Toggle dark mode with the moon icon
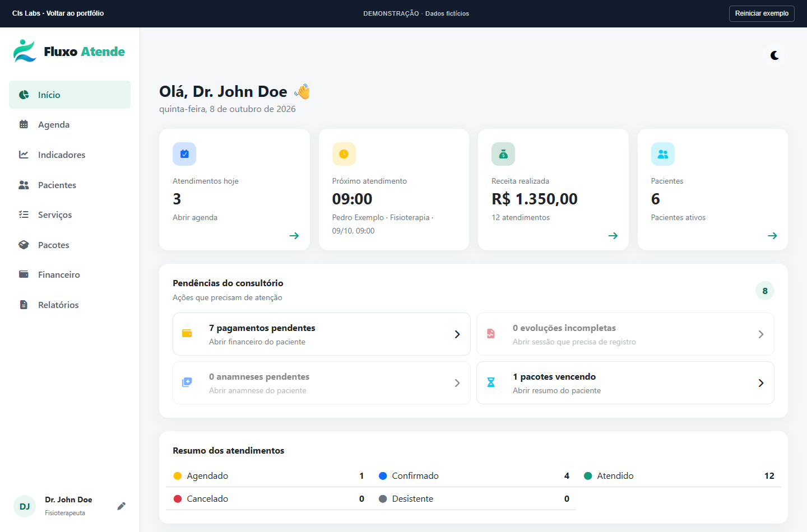The image size is (807, 532). click(x=774, y=55)
